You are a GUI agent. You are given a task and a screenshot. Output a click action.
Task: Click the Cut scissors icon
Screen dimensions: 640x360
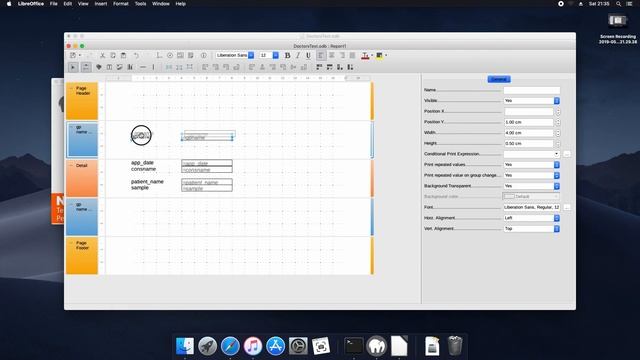(x=102, y=55)
